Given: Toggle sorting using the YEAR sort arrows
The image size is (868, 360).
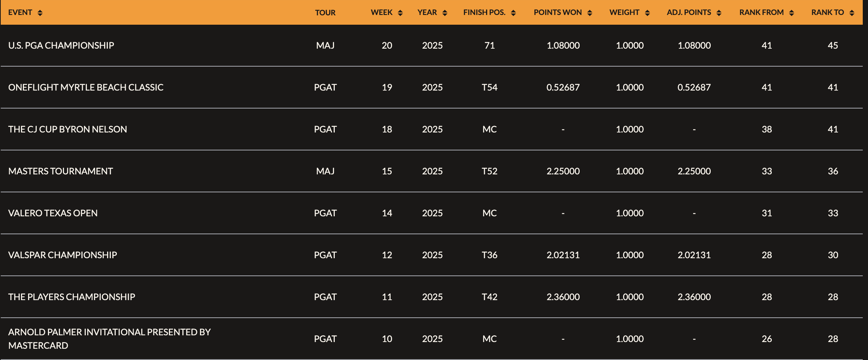Looking at the screenshot, I should 445,13.
